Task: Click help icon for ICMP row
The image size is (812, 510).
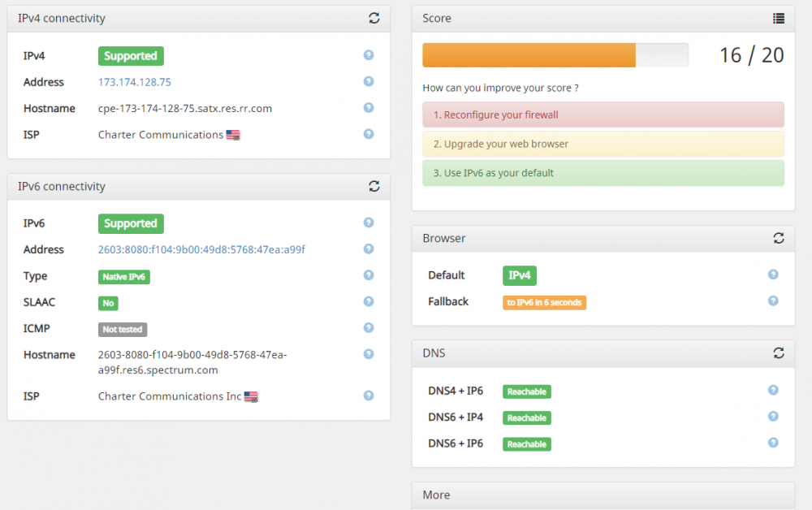Action: [x=369, y=328]
